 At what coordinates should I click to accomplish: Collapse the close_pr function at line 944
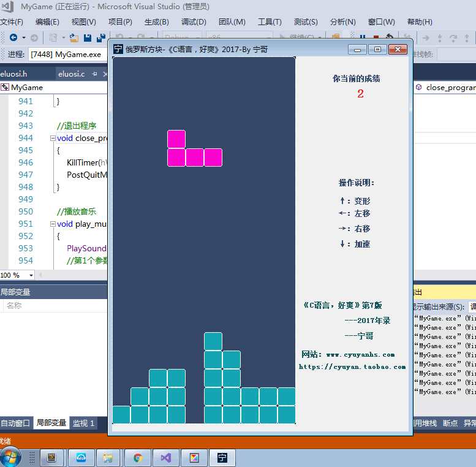(53, 138)
